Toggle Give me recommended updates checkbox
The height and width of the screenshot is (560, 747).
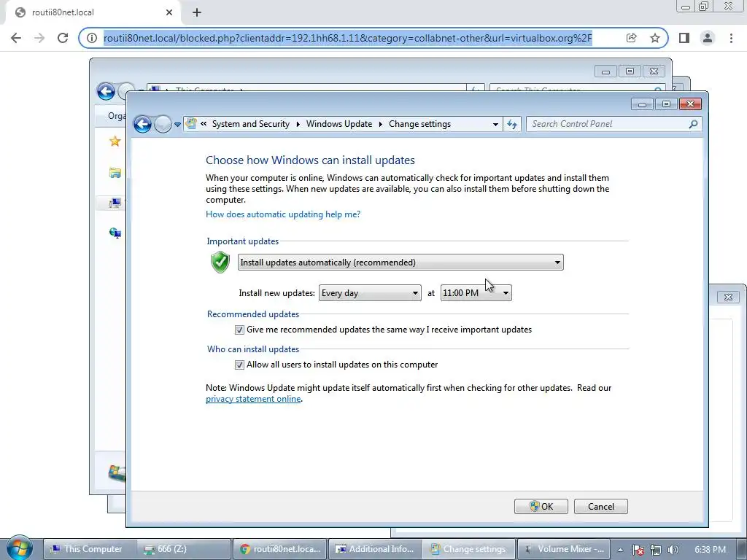pos(239,330)
